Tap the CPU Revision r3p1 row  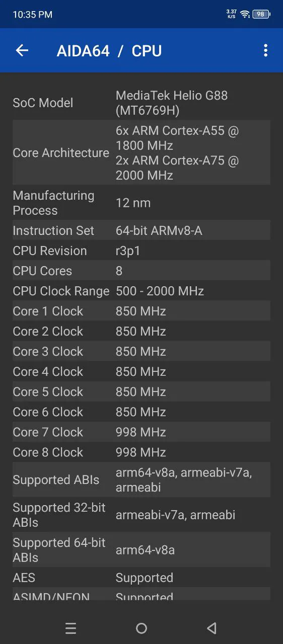pos(141,251)
